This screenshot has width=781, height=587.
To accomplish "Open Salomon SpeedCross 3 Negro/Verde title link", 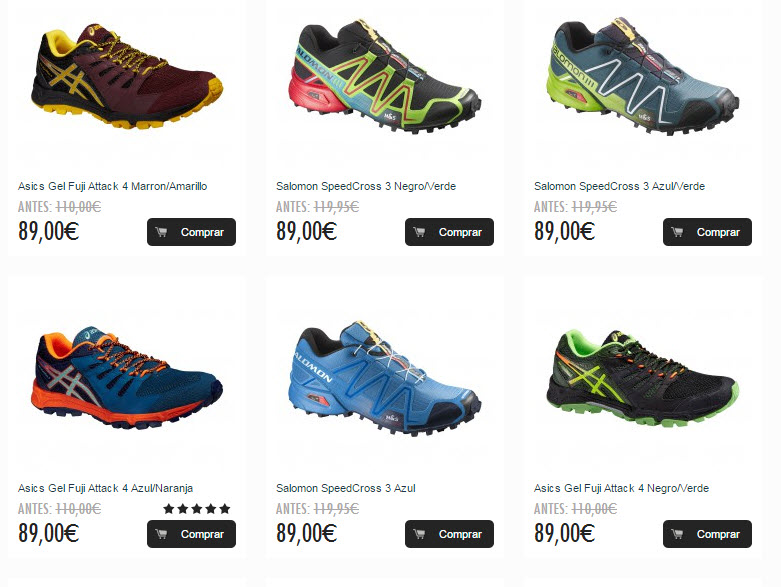I will click(366, 186).
